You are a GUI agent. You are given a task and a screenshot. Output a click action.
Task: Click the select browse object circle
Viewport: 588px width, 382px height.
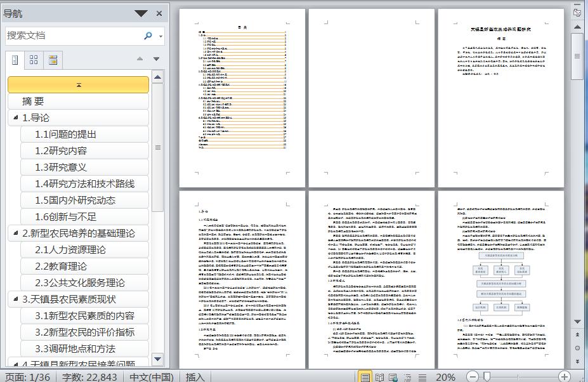tap(577, 348)
